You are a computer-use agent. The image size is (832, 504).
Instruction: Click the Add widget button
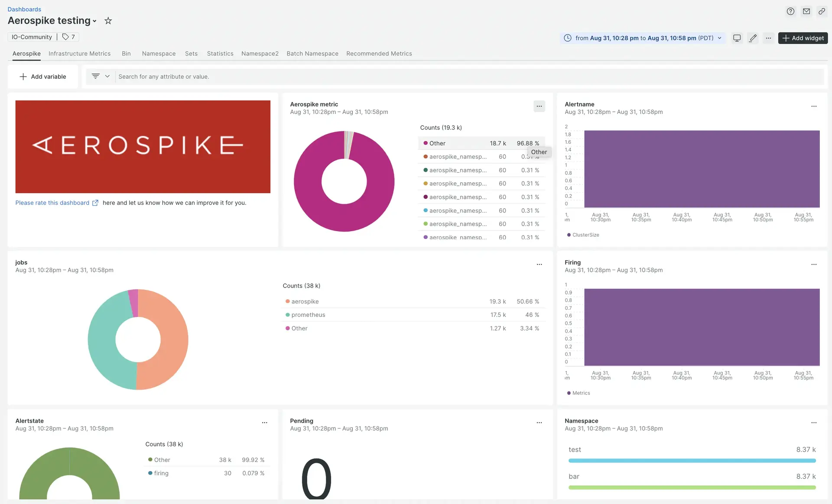[x=803, y=38]
